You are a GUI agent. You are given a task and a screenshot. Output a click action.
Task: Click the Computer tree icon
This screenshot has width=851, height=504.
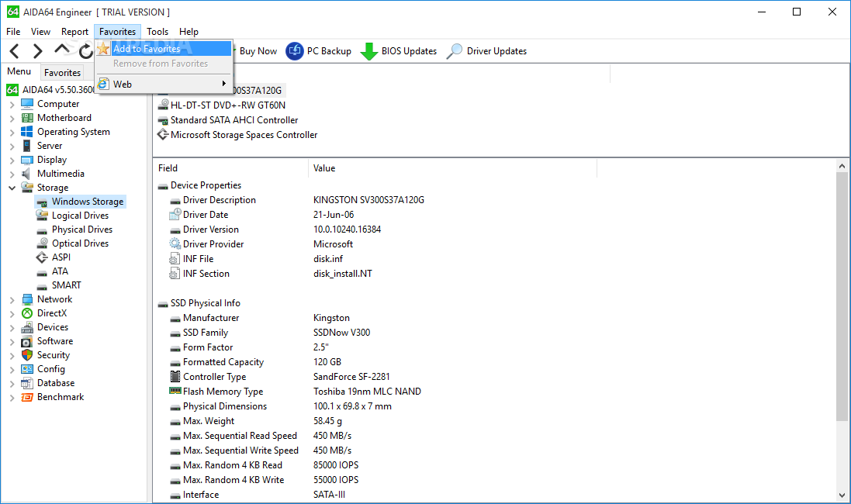point(27,104)
